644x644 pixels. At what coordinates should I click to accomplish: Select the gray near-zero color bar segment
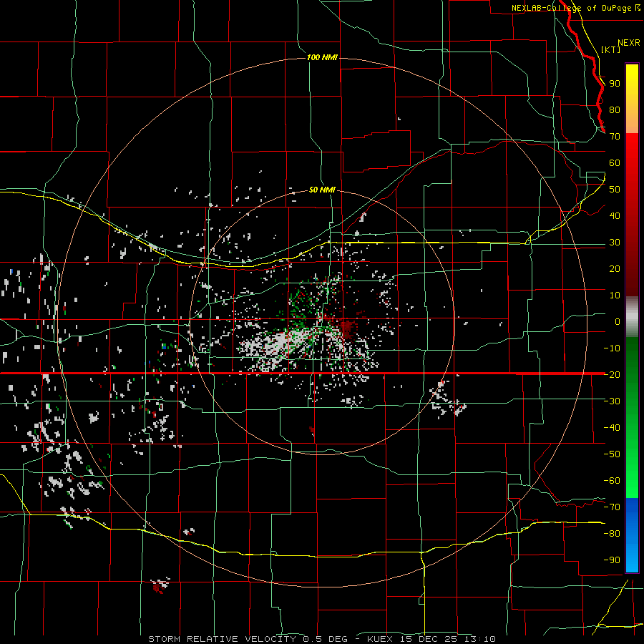(x=632, y=316)
